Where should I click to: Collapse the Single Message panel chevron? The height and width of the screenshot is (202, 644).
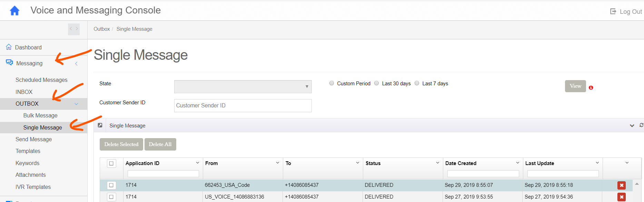coord(632,126)
